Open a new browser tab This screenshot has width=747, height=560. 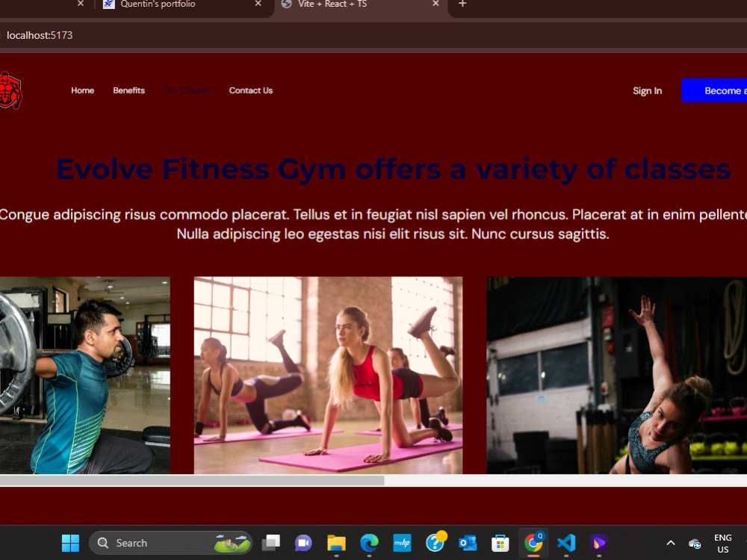pyautogui.click(x=462, y=4)
